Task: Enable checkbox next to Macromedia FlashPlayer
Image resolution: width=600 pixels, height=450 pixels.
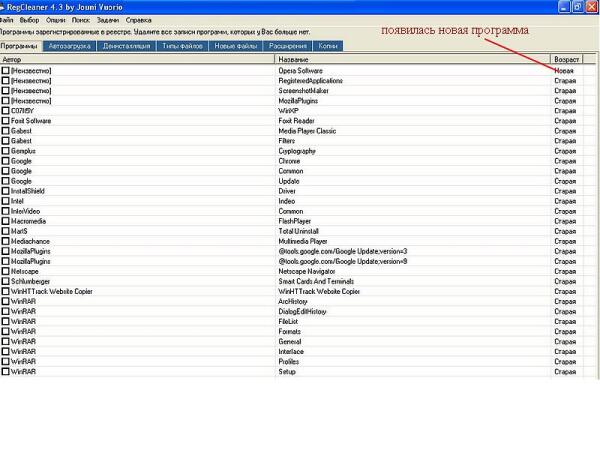Action: point(6,221)
